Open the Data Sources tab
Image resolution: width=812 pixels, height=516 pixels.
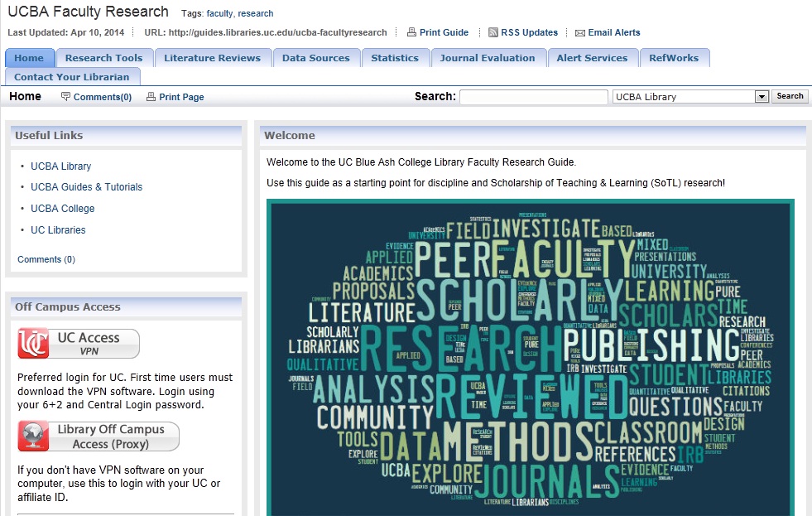tap(316, 58)
